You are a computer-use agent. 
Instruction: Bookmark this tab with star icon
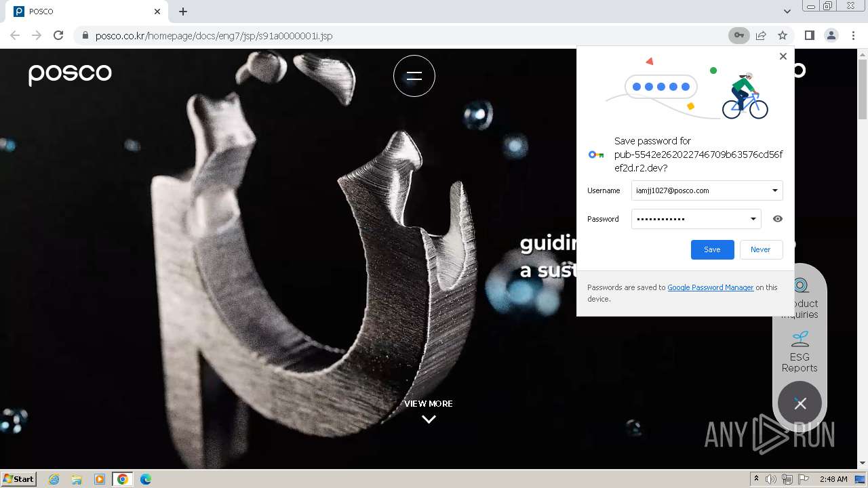click(783, 35)
